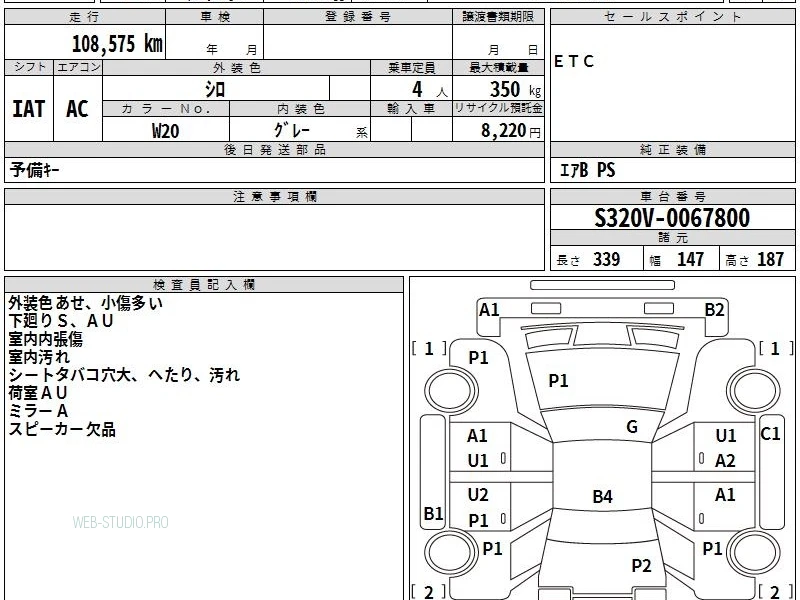Select the note 下廻りS、AU
The width and height of the screenshot is (800, 600).
click(61, 321)
